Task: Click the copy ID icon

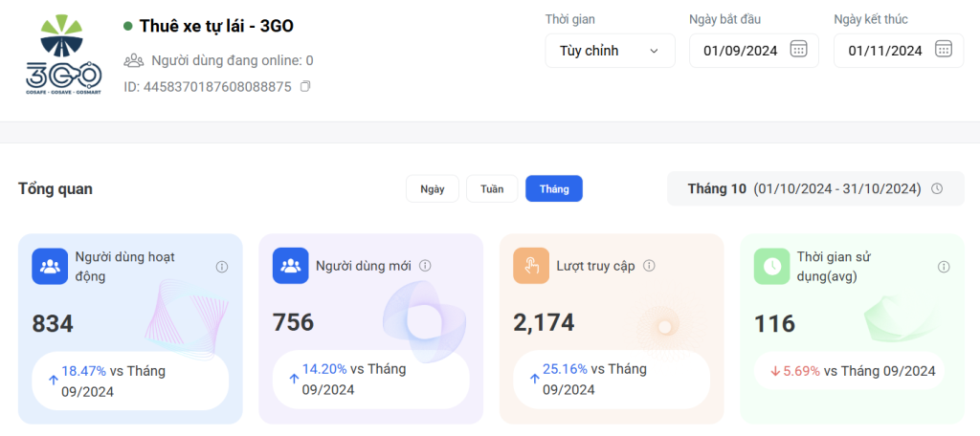Action: coord(305,87)
